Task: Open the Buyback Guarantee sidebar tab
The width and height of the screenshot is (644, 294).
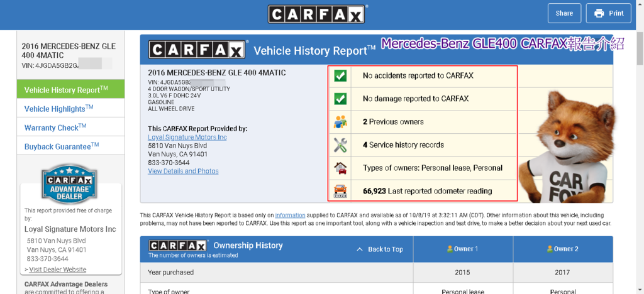Action: click(x=70, y=146)
